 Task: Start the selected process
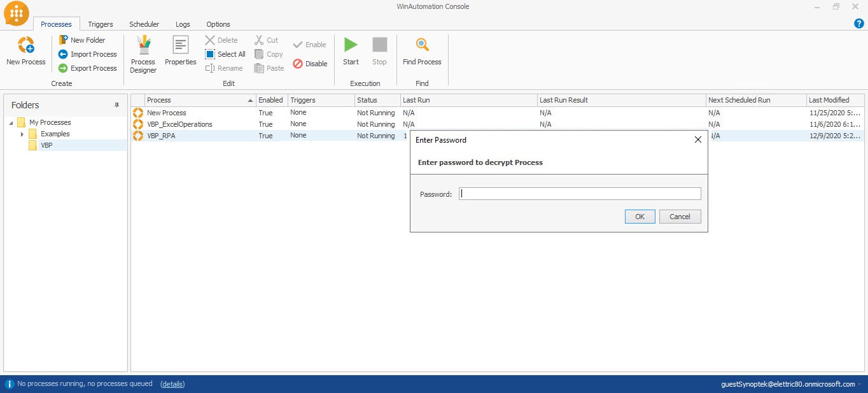[350, 51]
